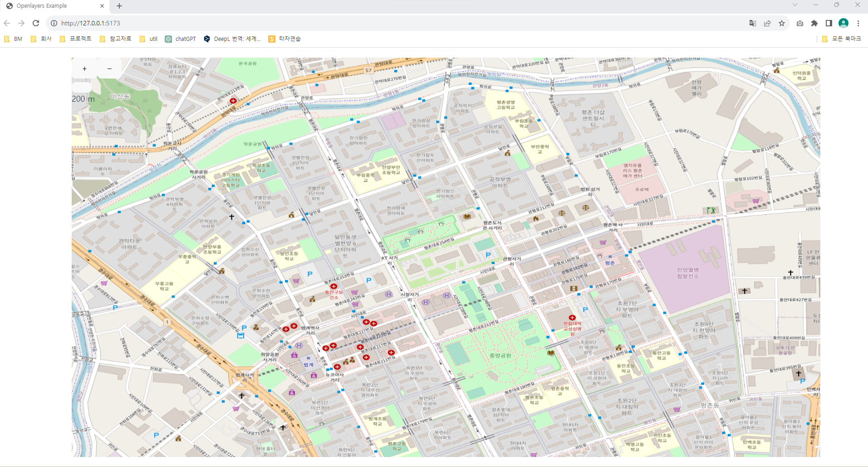The image size is (868, 467).
Task: Click the hospital icon near 비산동
Action: click(233, 101)
